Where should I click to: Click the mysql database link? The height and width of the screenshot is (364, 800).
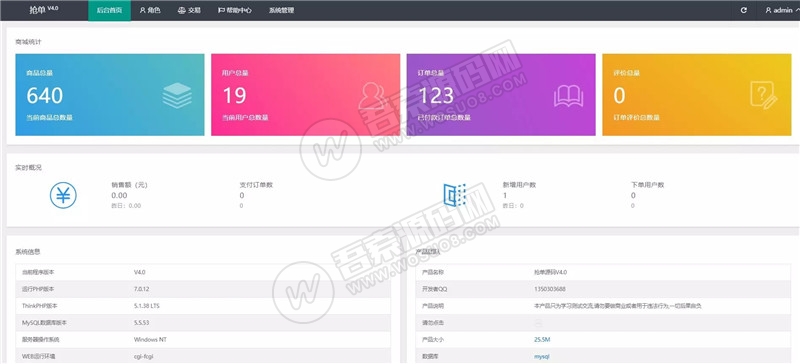(x=542, y=356)
